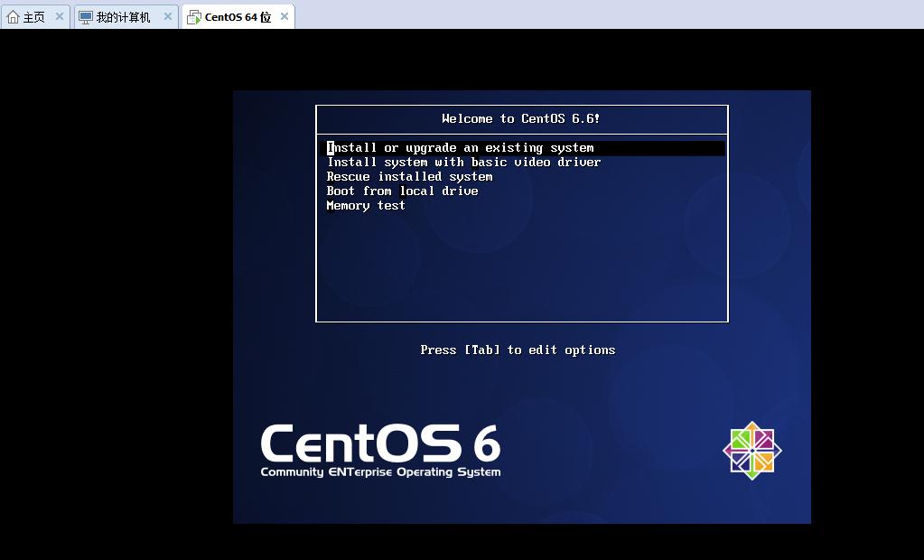Close the 我的计算机 tab
The width and height of the screenshot is (924, 560).
(167, 15)
